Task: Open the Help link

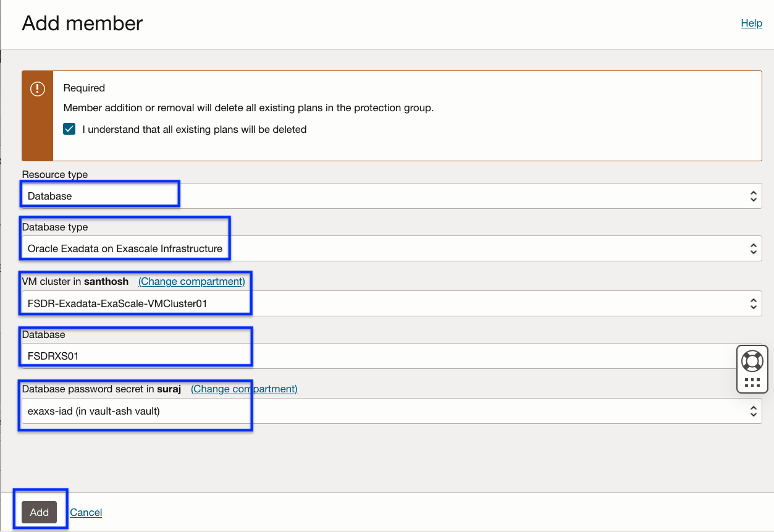Action: click(751, 23)
